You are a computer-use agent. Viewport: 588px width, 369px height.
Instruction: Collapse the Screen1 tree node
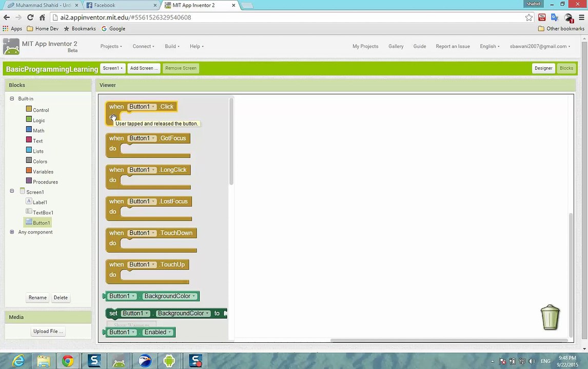click(12, 191)
